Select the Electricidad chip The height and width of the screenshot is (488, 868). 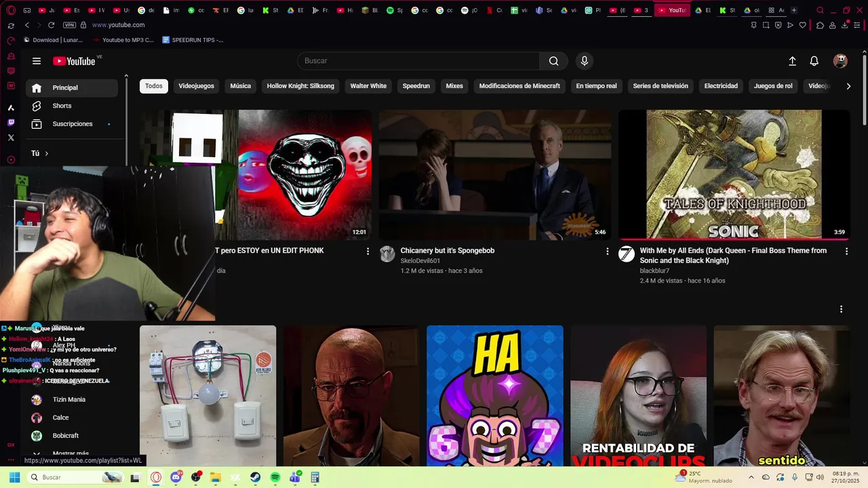tap(721, 86)
